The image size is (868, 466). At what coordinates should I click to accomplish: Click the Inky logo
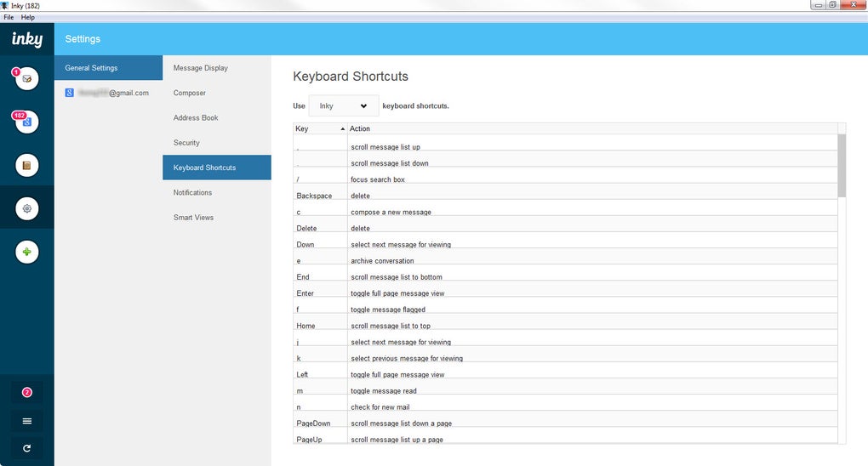click(27, 39)
